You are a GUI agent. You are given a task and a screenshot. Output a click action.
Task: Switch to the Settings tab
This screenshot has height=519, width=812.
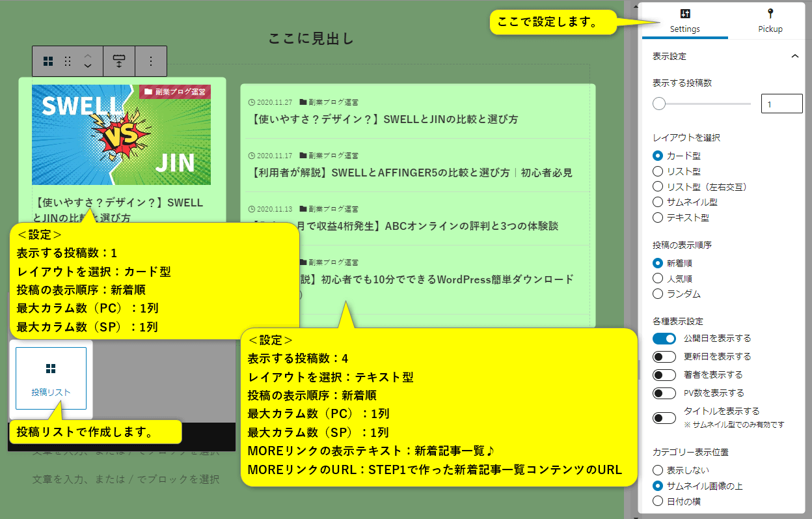pyautogui.click(x=684, y=20)
